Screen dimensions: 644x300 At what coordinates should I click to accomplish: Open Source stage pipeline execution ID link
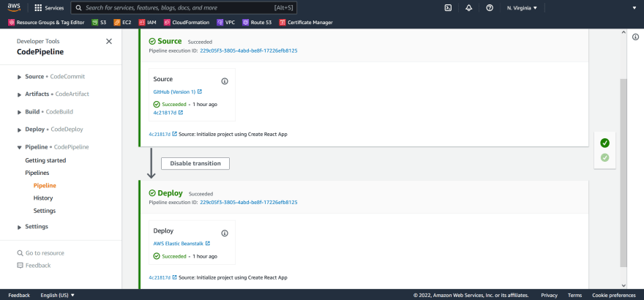(249, 51)
